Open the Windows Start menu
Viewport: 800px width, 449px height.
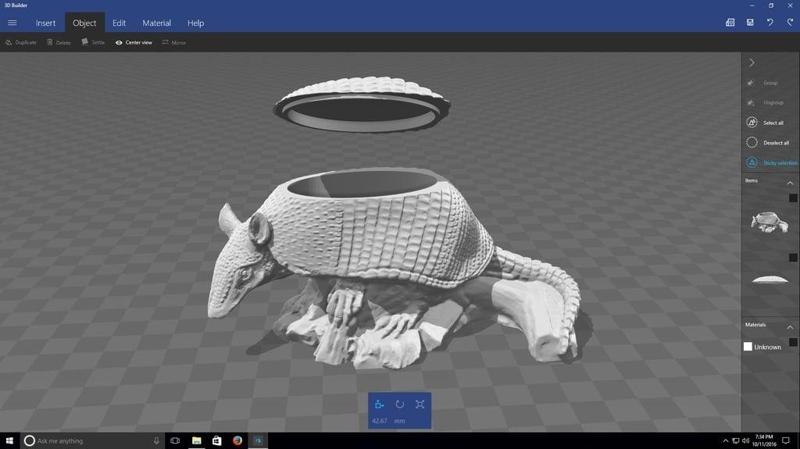(x=9, y=441)
